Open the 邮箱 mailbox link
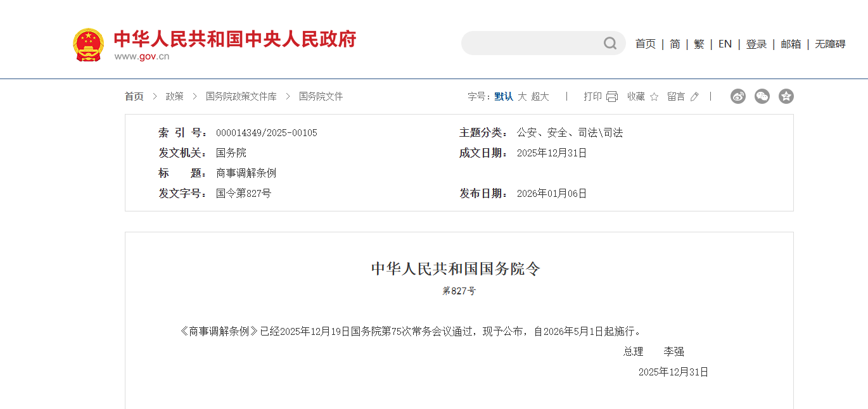This screenshot has height=409, width=868. tap(791, 44)
